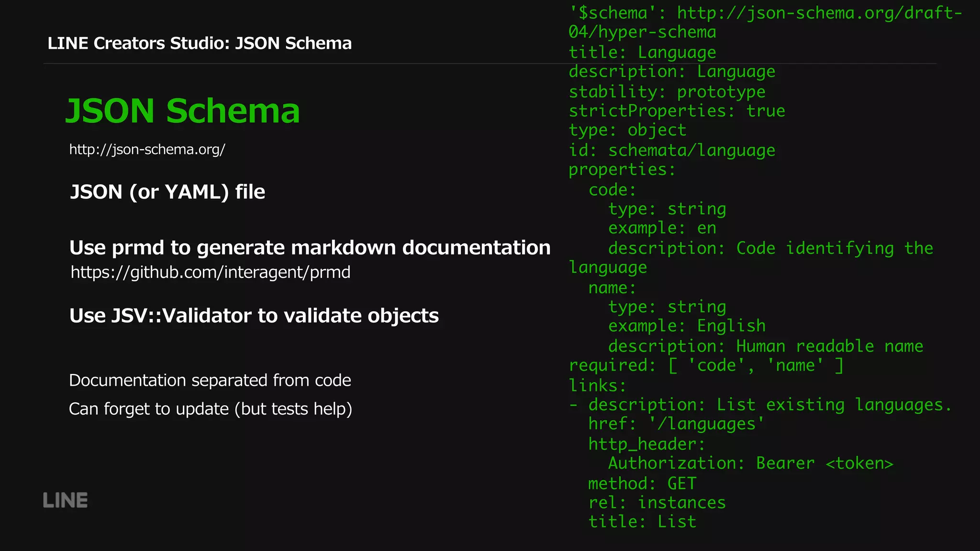Image resolution: width=980 pixels, height=551 pixels.
Task: Click the 'http_header:' code line
Action: click(x=647, y=444)
